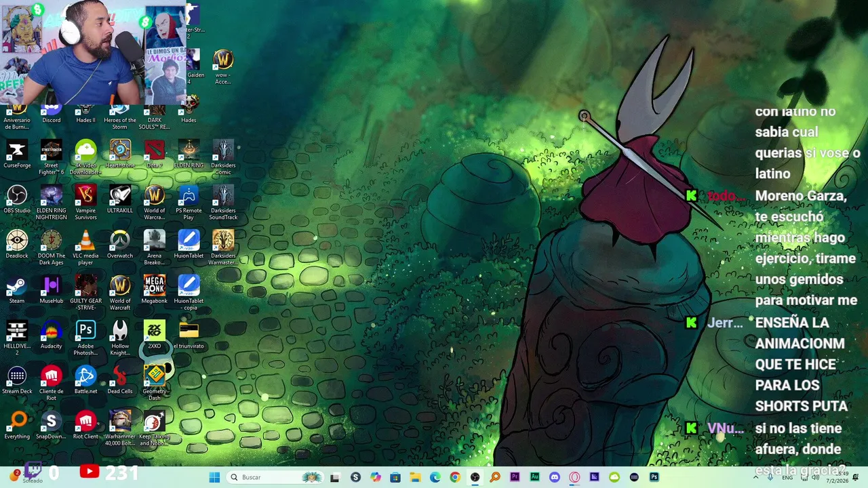Select HuionTablet - copia shortcut
The height and width of the screenshot is (488, 868).
click(189, 293)
